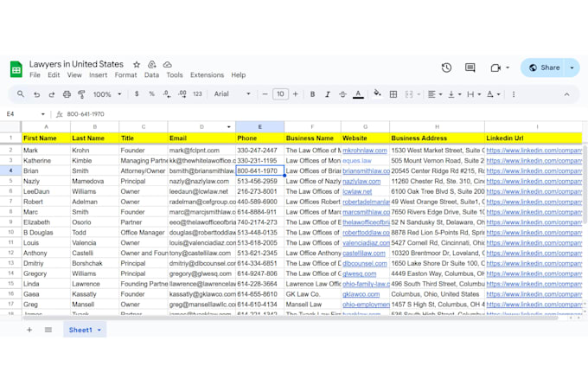Image resolution: width=588 pixels, height=392 pixels.
Task: Open version history clock icon
Action: point(446,67)
